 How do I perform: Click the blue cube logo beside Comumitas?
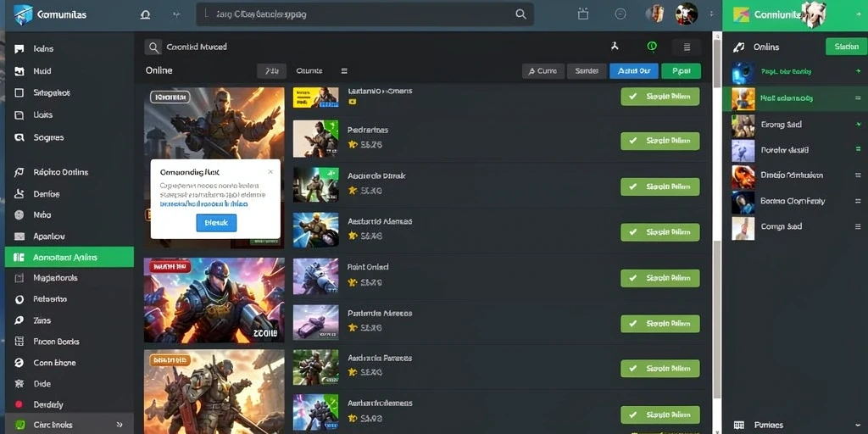pyautogui.click(x=23, y=15)
